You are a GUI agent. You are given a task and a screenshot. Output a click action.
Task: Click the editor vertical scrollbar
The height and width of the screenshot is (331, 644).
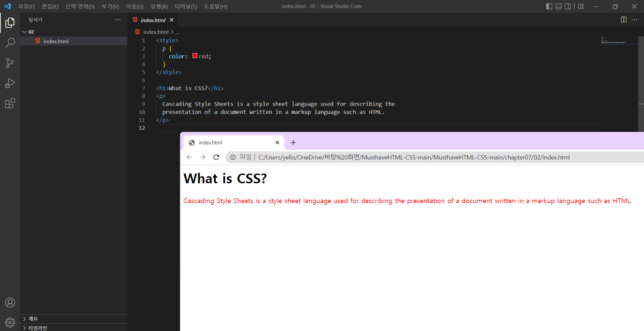click(641, 84)
